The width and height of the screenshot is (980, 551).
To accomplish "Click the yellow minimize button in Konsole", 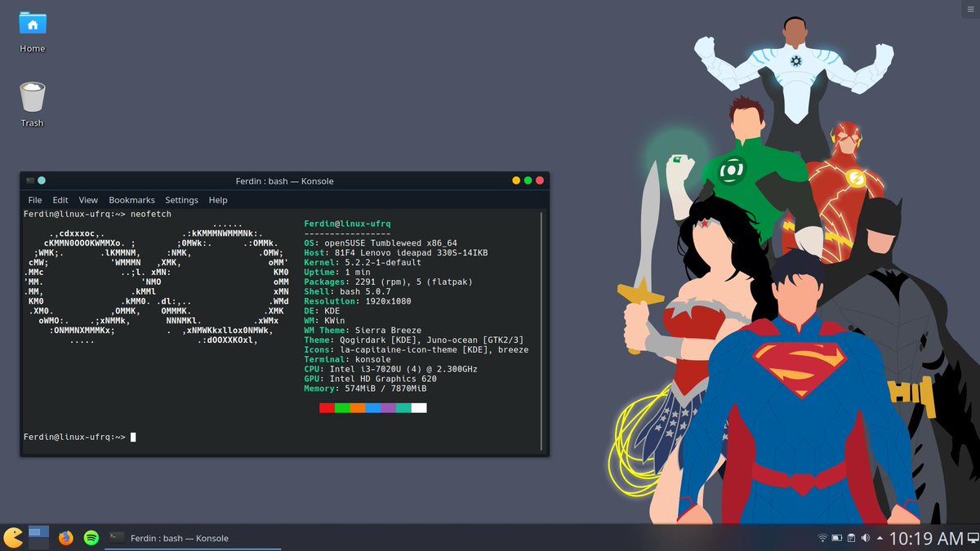I will click(x=516, y=180).
